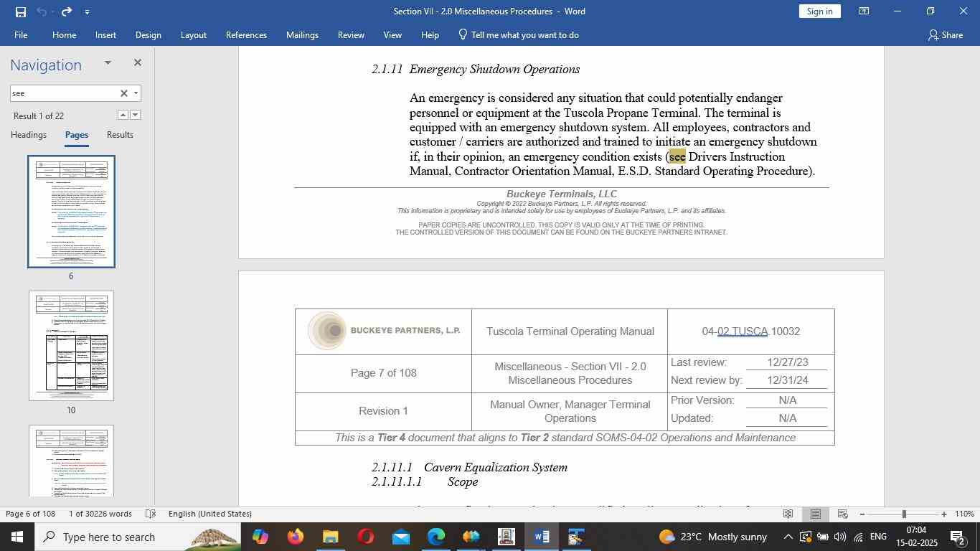Clear the navigation search text

tap(123, 93)
